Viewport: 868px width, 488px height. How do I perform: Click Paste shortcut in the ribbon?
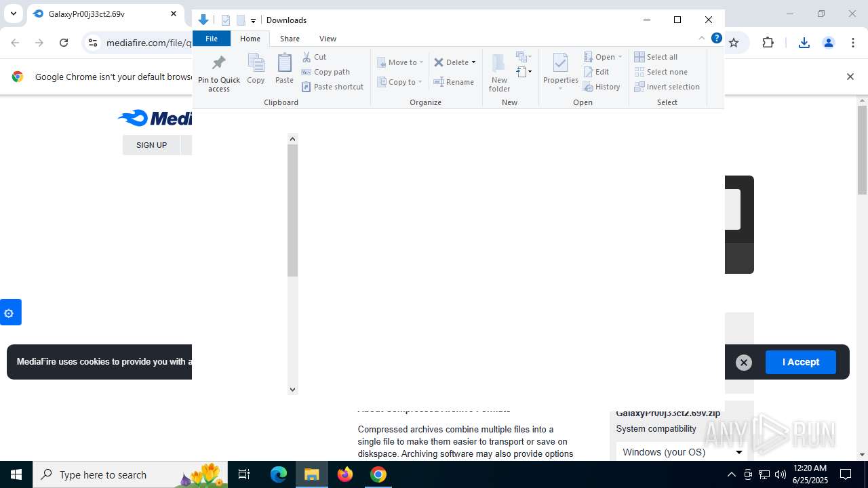tap(333, 87)
